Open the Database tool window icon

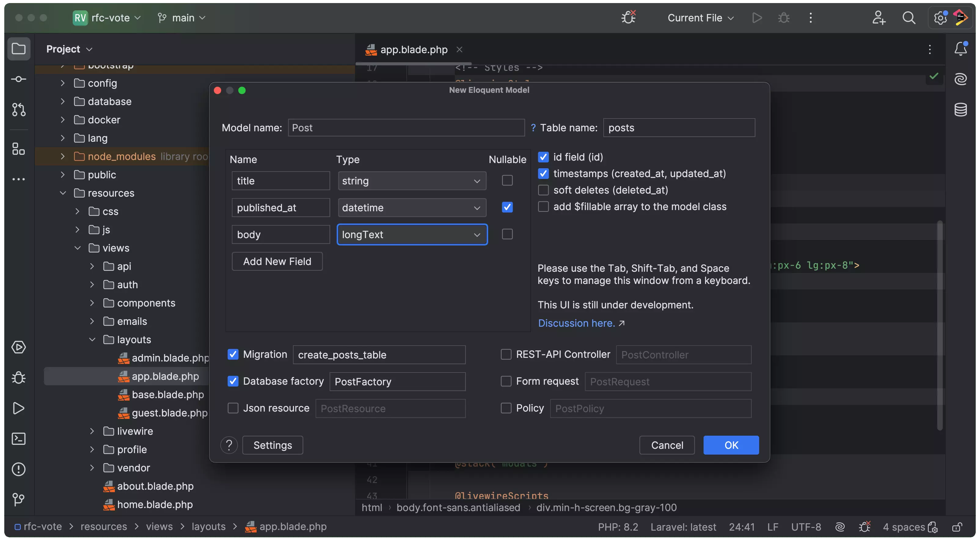960,110
